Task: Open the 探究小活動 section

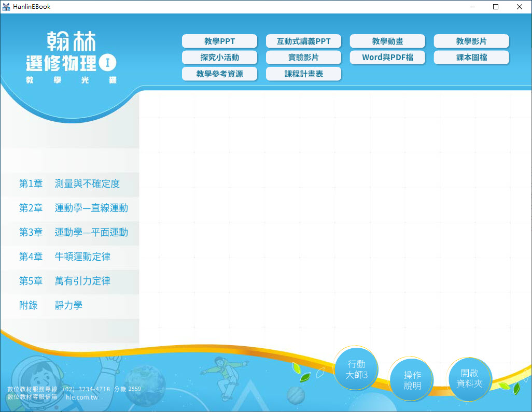Action: [x=219, y=58]
